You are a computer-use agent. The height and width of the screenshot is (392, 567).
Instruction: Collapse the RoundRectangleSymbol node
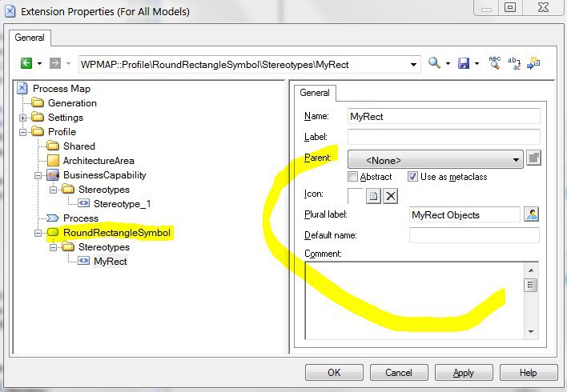38,234
